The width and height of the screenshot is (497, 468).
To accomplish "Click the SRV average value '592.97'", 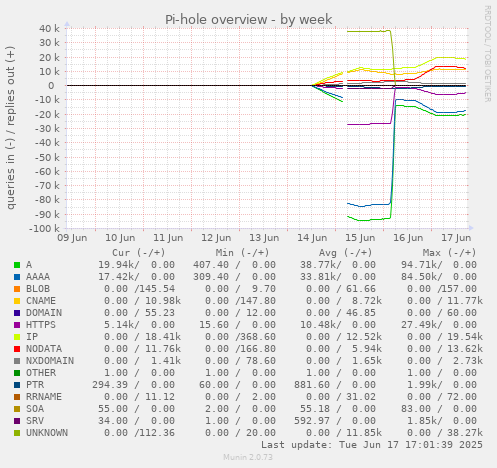I will pyautogui.click(x=312, y=421).
